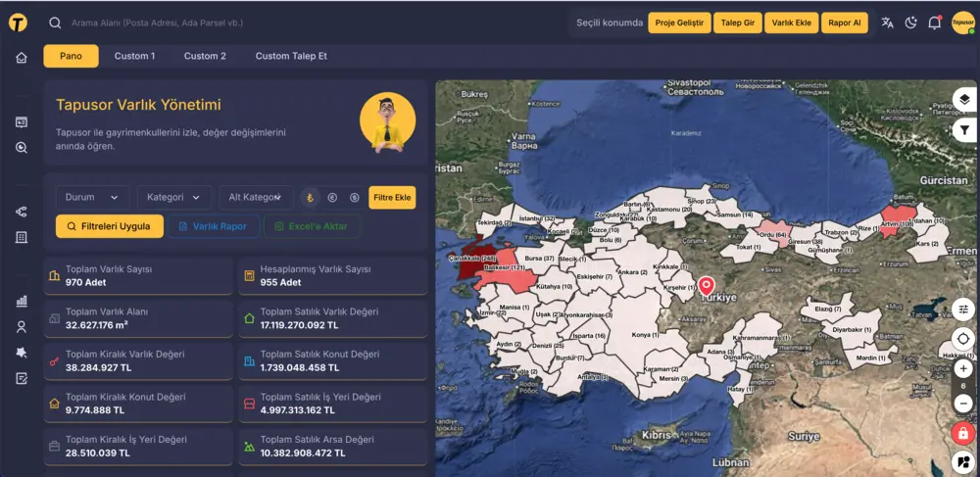Click the Hesaplanmış Varlık Sayısı card

point(333,276)
